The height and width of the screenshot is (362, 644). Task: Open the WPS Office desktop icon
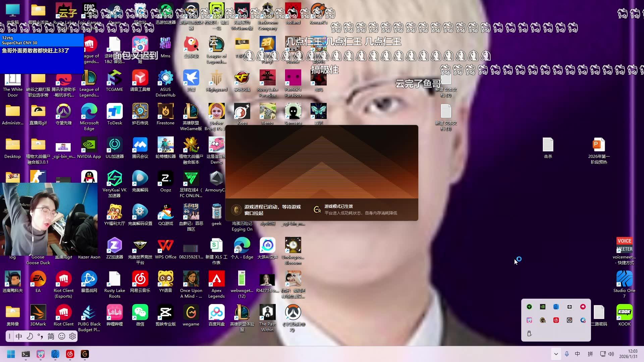(x=165, y=248)
